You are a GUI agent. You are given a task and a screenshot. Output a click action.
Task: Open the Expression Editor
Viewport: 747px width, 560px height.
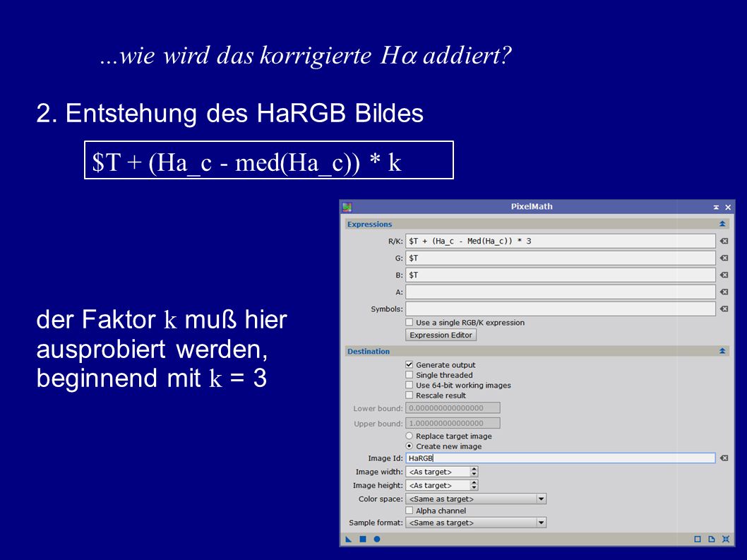[x=441, y=335]
